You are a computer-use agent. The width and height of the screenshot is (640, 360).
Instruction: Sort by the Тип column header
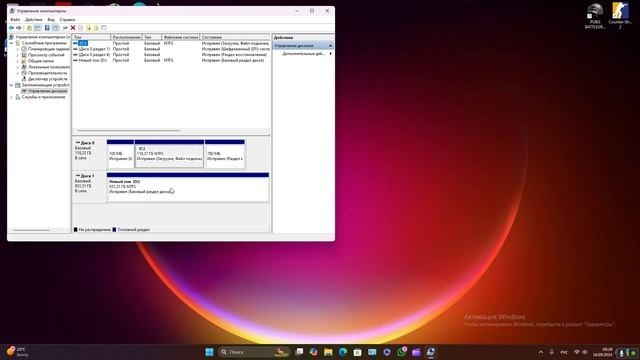click(152, 37)
